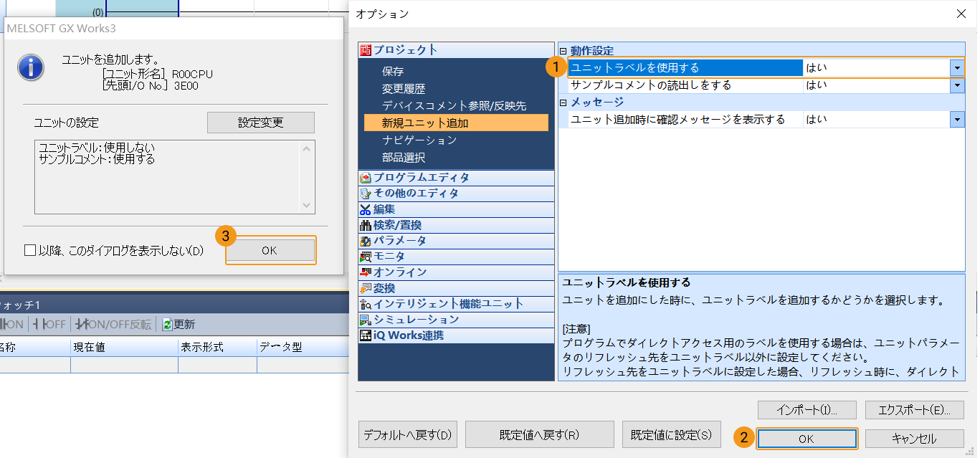Click the パラメータ category icon
Image resolution: width=980 pixels, height=458 pixels.
tap(366, 241)
